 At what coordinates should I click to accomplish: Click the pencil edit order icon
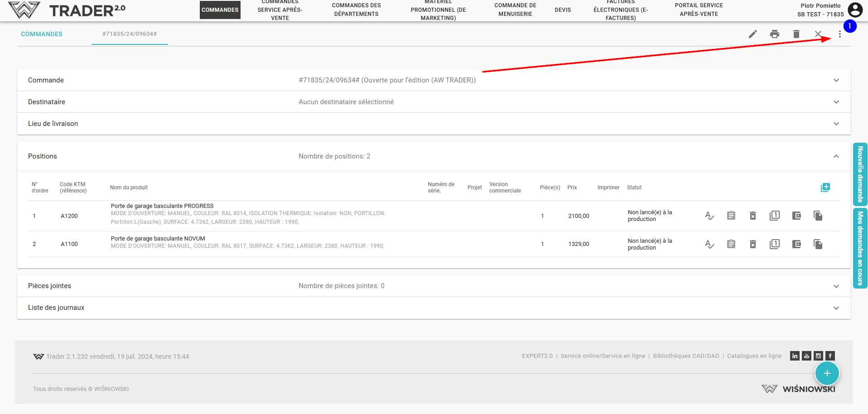tap(752, 34)
